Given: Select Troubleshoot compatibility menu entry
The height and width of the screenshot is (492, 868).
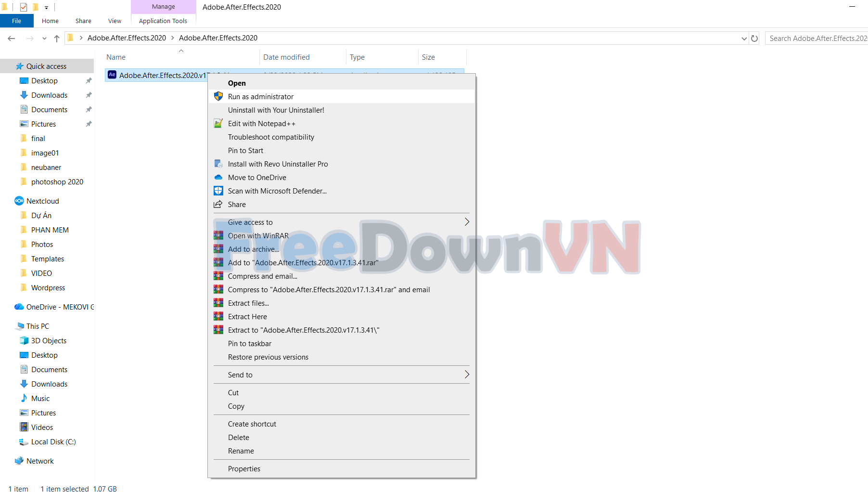Looking at the screenshot, I should pyautogui.click(x=271, y=137).
